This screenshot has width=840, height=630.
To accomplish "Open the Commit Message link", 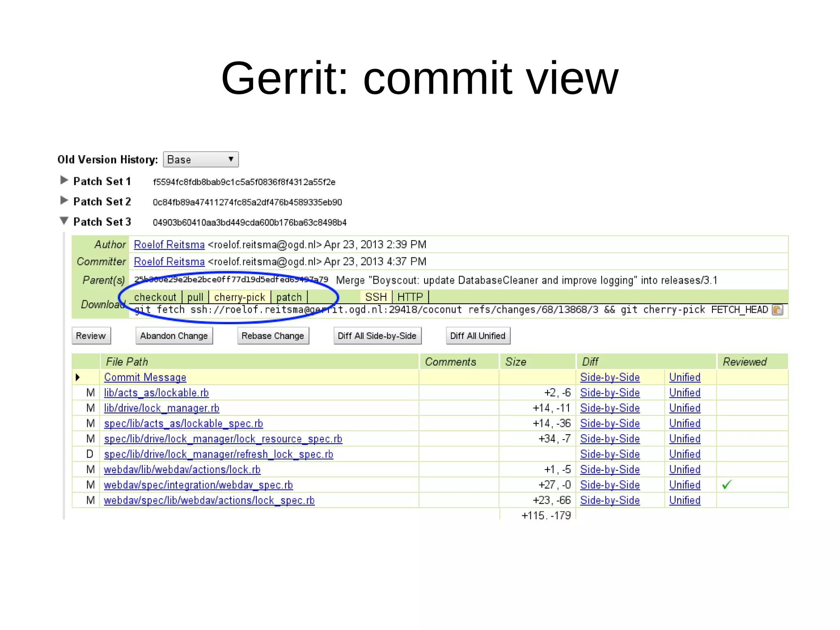I will tap(145, 377).
